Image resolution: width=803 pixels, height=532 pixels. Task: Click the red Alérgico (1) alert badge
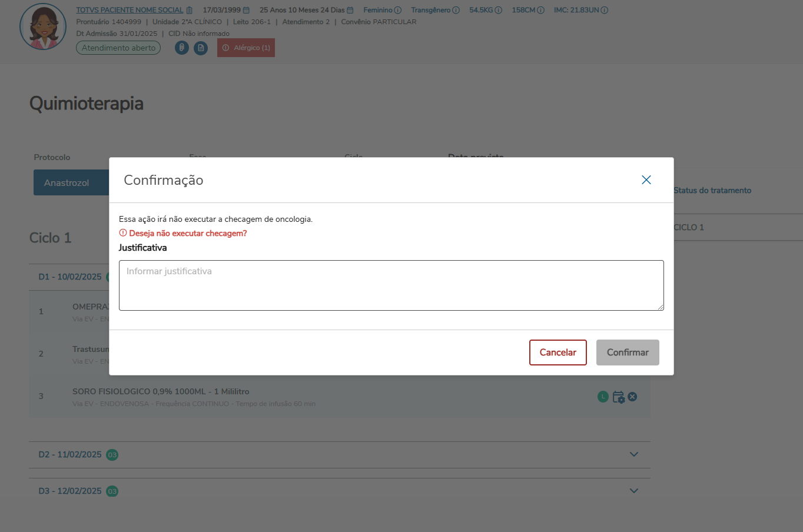coord(246,48)
